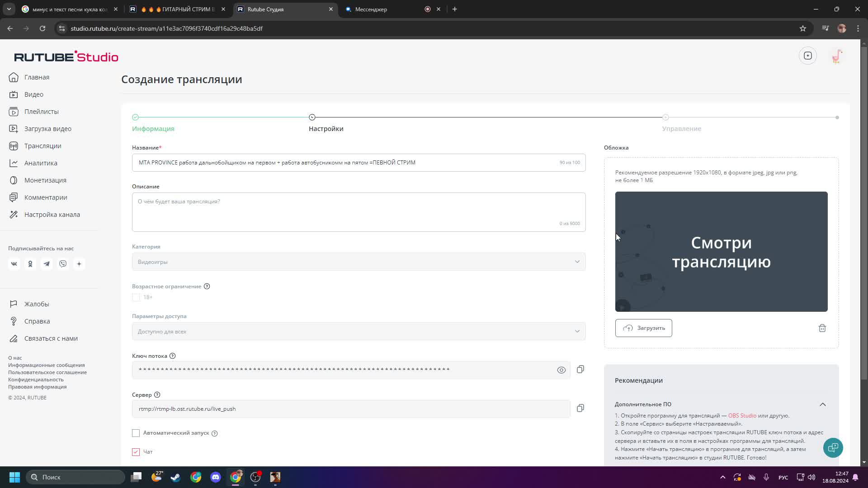Open the support chat bubble widget

(833, 448)
